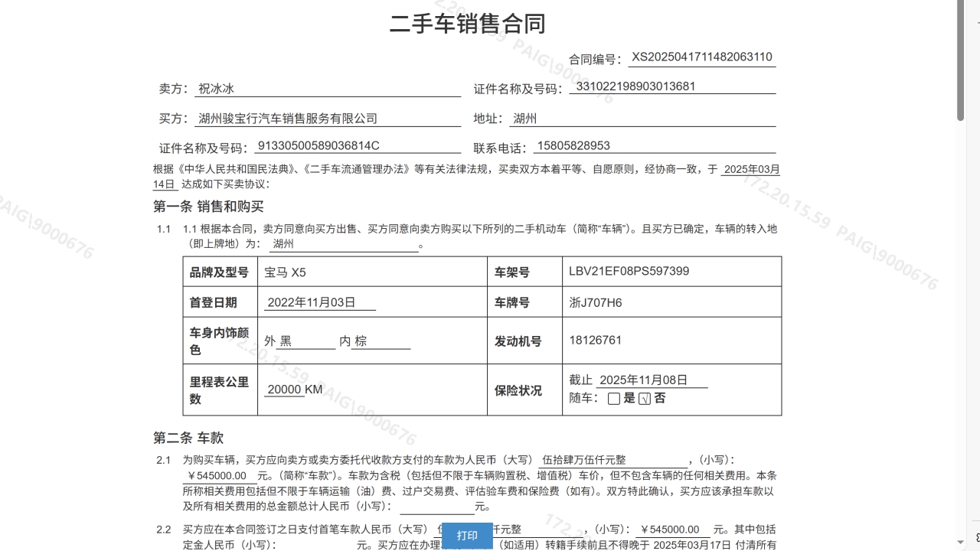
Task: Click phone number field 15805828953
Action: (x=655, y=146)
